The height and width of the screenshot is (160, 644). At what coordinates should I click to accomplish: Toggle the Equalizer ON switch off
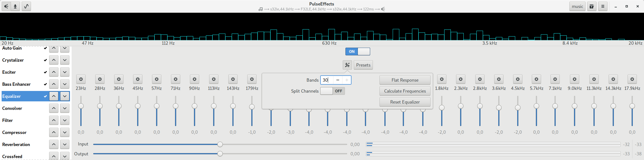[x=358, y=52]
